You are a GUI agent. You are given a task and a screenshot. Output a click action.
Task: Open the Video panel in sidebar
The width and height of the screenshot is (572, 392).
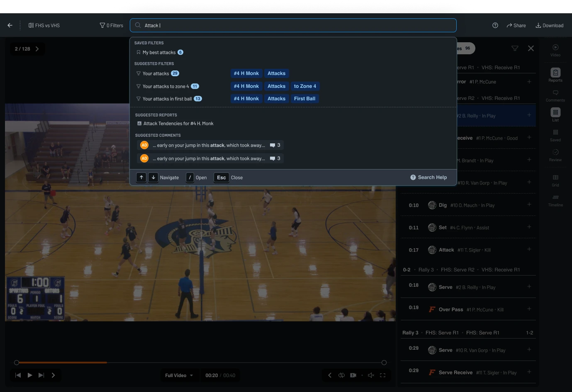(555, 50)
